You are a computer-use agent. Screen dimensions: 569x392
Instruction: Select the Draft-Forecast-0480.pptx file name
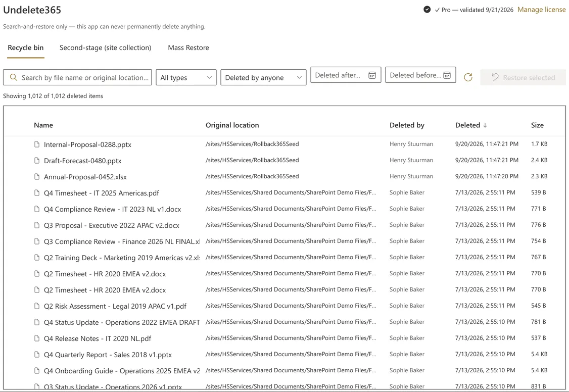pos(83,161)
